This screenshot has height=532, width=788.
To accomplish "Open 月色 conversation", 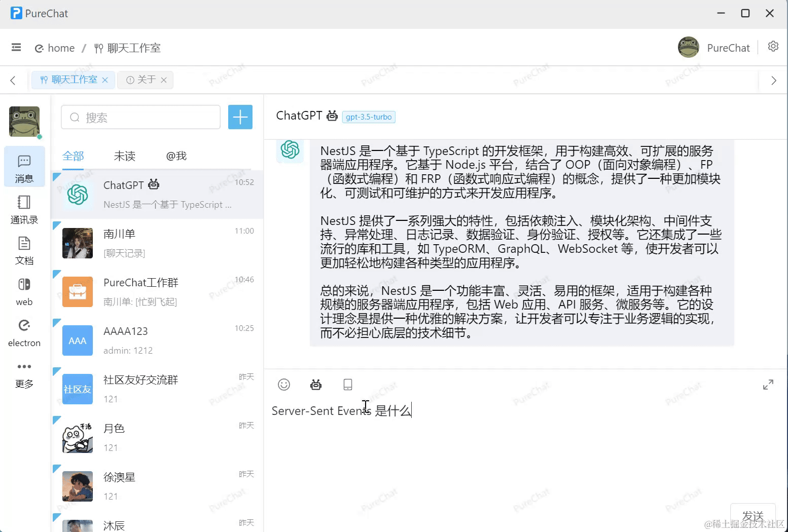I will (x=157, y=438).
